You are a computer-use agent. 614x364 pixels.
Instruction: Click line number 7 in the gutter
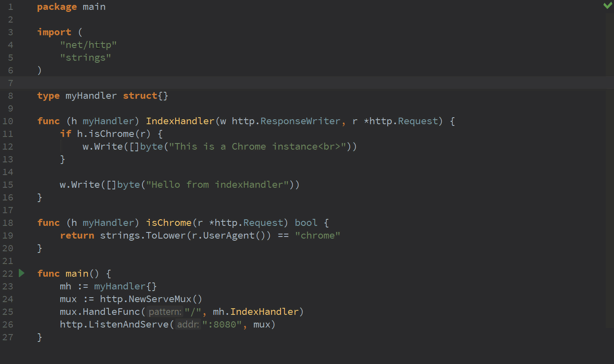(x=10, y=83)
